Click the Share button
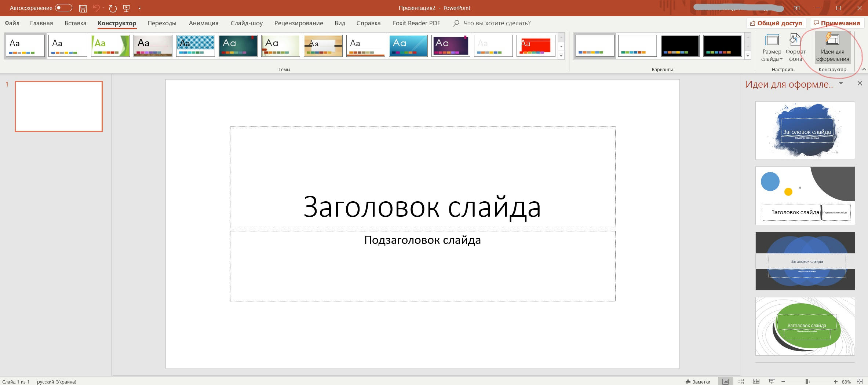The height and width of the screenshot is (385, 868). (776, 23)
